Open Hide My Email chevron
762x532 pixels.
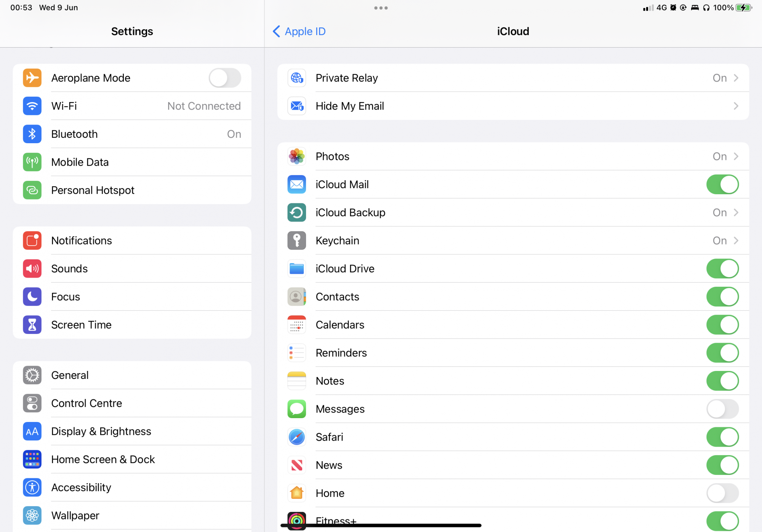[736, 106]
